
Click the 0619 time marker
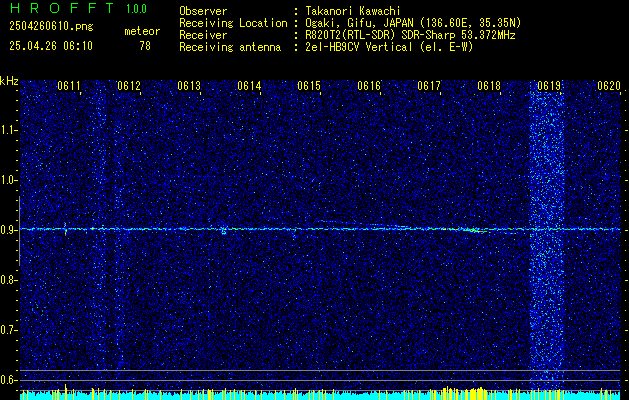[548, 86]
